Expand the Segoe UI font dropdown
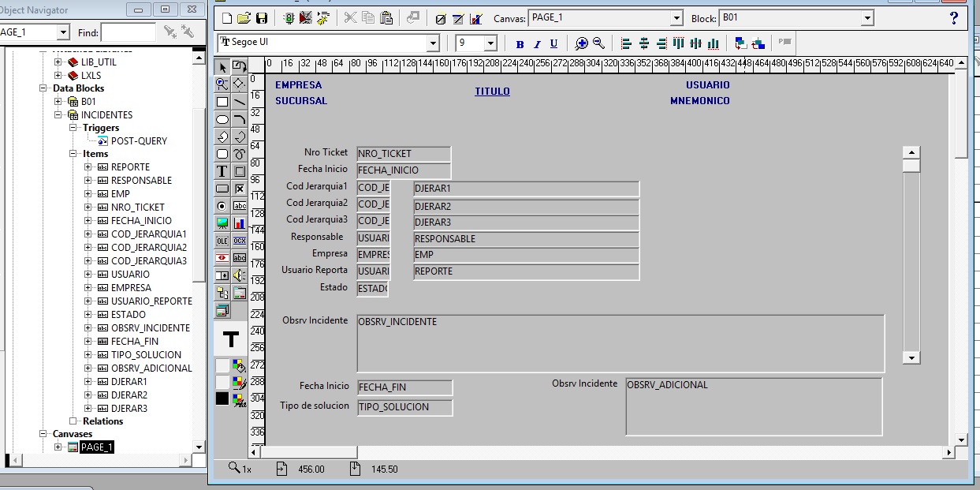Viewport: 980px width, 490px height. (x=433, y=43)
